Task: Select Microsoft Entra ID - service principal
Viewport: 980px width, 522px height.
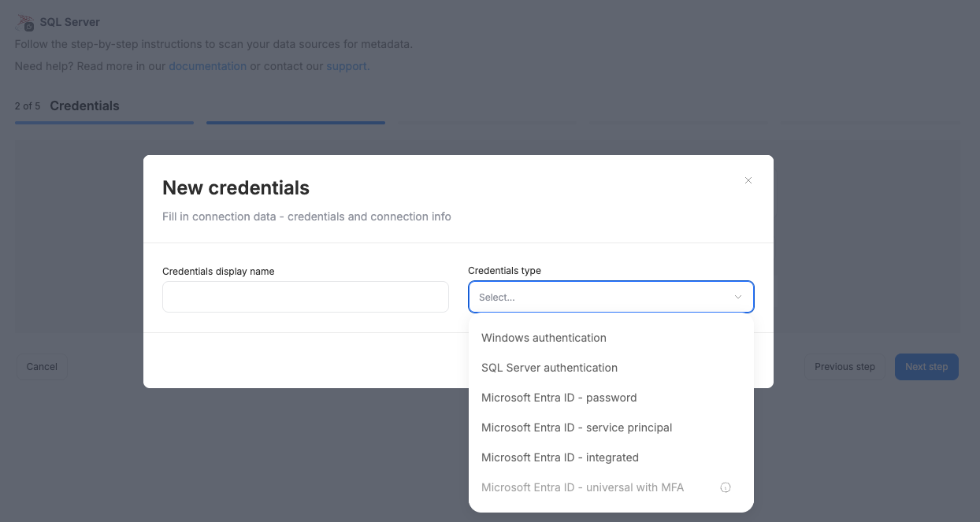Action: (x=611, y=428)
